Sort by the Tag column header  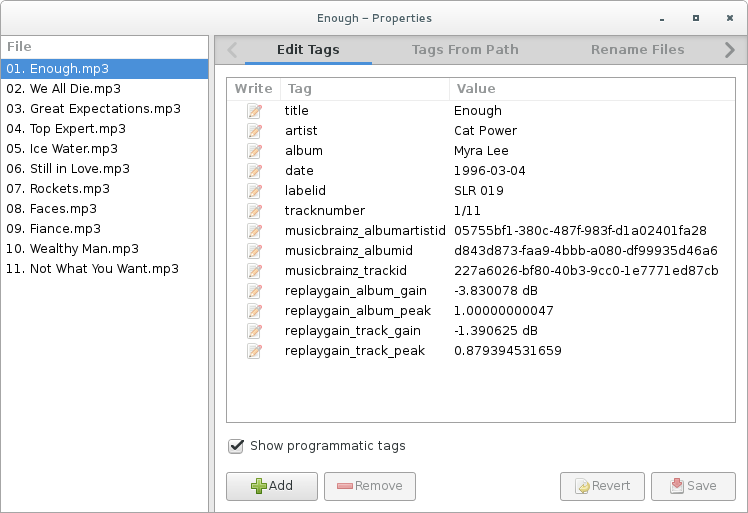pos(300,89)
